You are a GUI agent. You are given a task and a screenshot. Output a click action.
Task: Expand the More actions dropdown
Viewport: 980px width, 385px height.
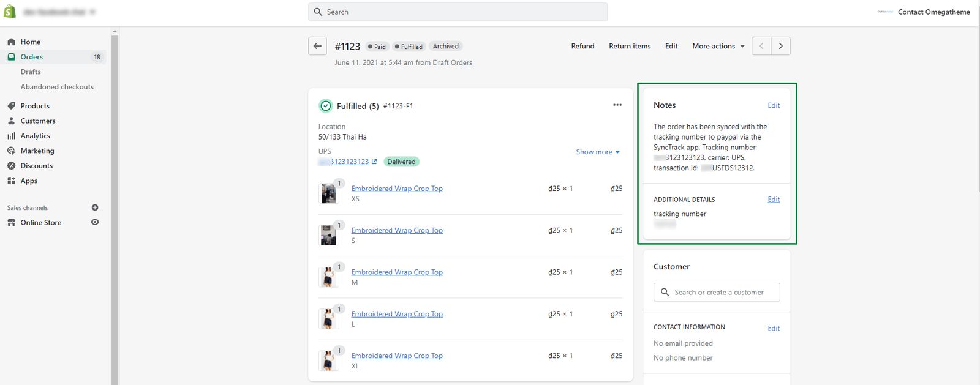point(718,46)
